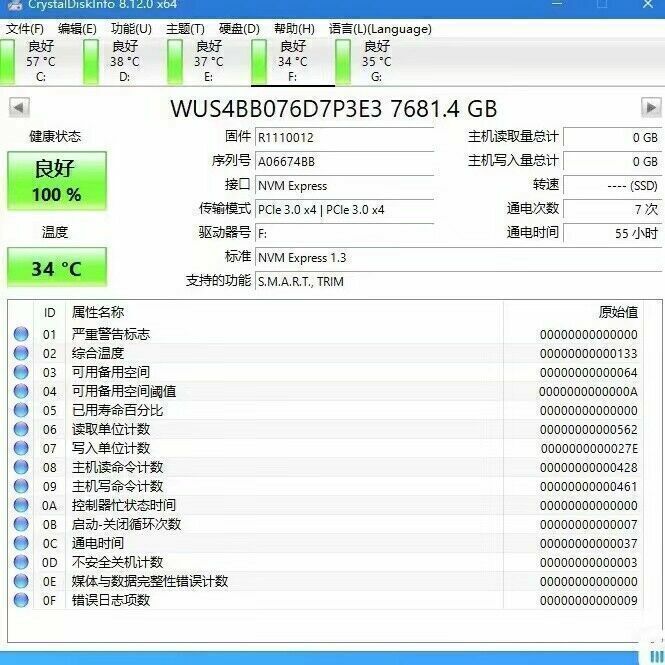Click the status dot for 写入单位计数 row
The width and height of the screenshot is (665, 665).
pos(21,448)
